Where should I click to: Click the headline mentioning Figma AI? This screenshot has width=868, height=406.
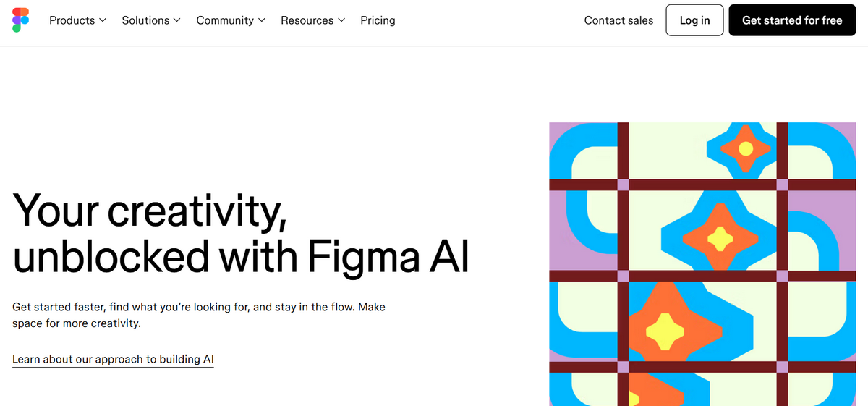pos(241,233)
